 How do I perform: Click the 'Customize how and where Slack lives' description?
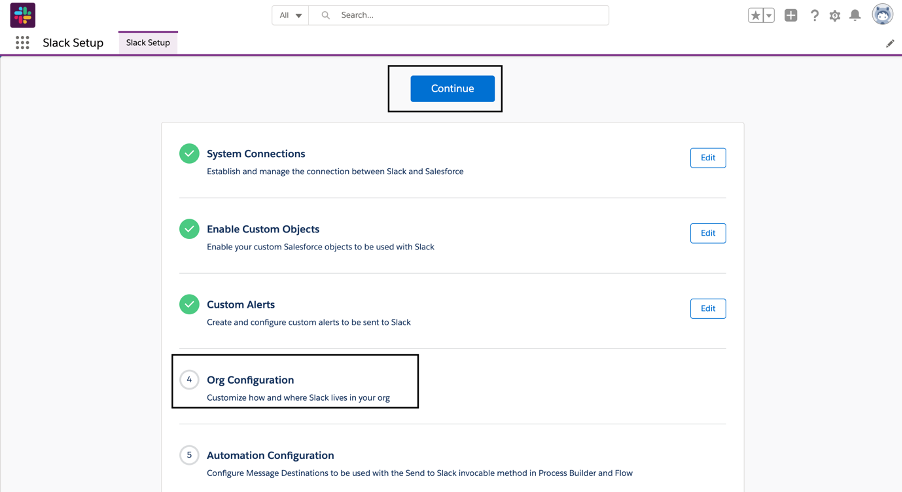[298, 398]
